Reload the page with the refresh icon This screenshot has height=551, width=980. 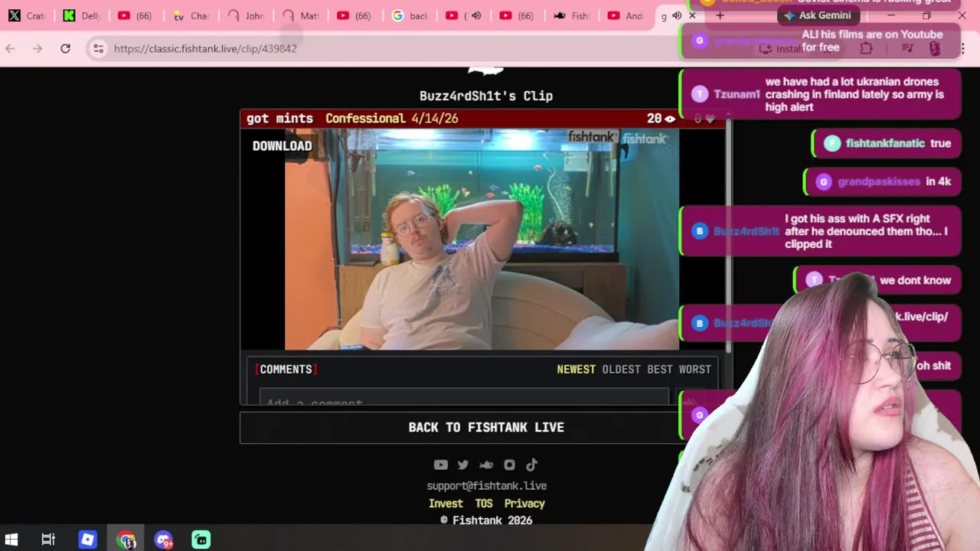point(65,48)
